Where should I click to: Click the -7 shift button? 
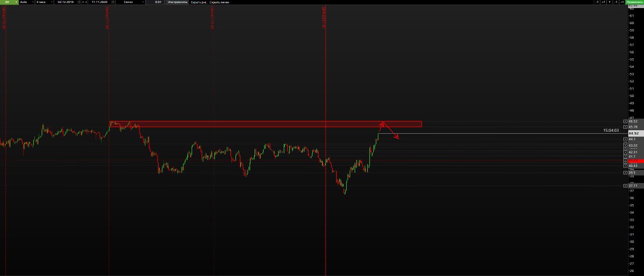(597, 2)
